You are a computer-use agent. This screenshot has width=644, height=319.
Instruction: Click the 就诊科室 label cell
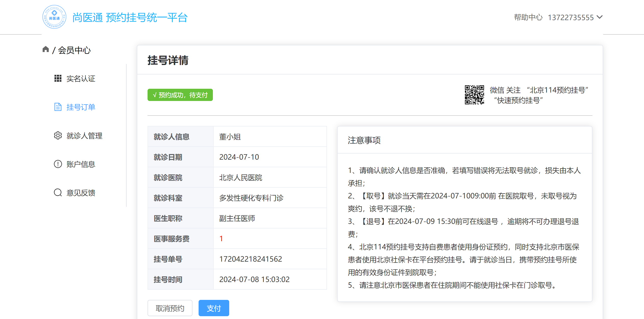(180, 198)
